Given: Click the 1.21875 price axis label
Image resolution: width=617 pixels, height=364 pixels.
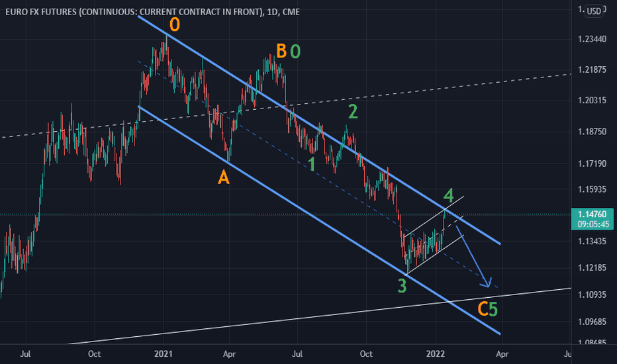Looking at the screenshot, I should tap(593, 69).
